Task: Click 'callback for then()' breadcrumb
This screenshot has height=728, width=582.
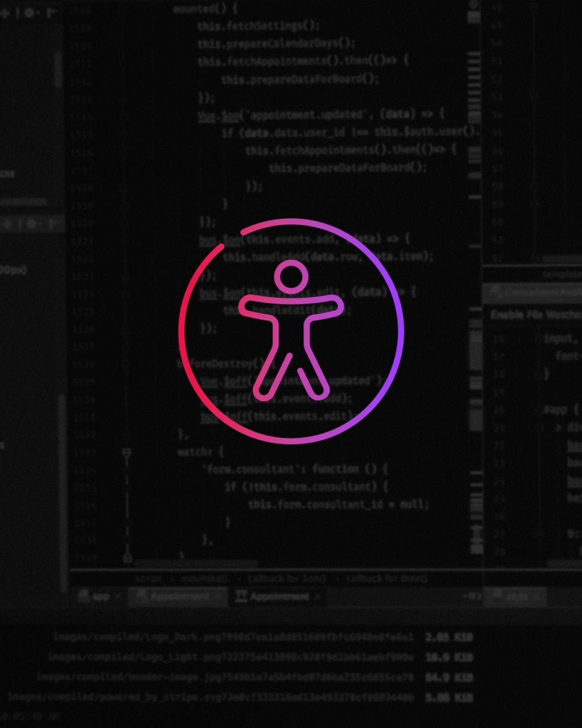Action: (386, 579)
